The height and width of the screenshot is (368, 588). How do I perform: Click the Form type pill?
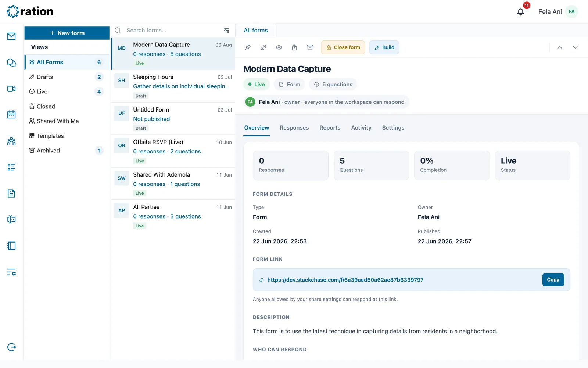pos(289,84)
